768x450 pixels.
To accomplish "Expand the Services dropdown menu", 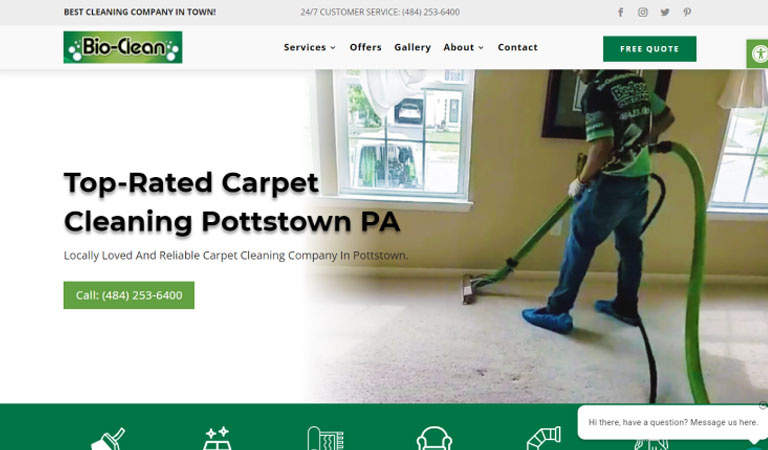I will (310, 47).
